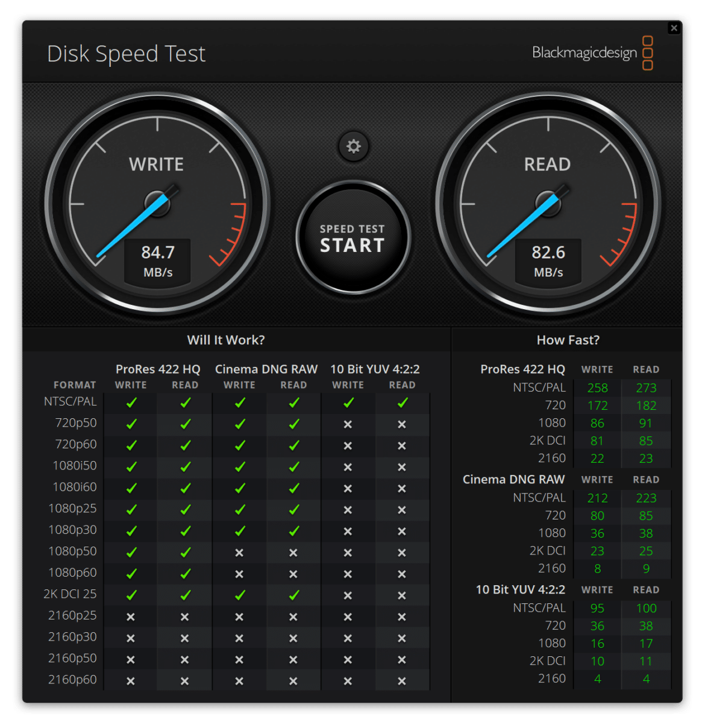Click 1080p60 ProRes 422 HQ write checkmark

coord(131,574)
